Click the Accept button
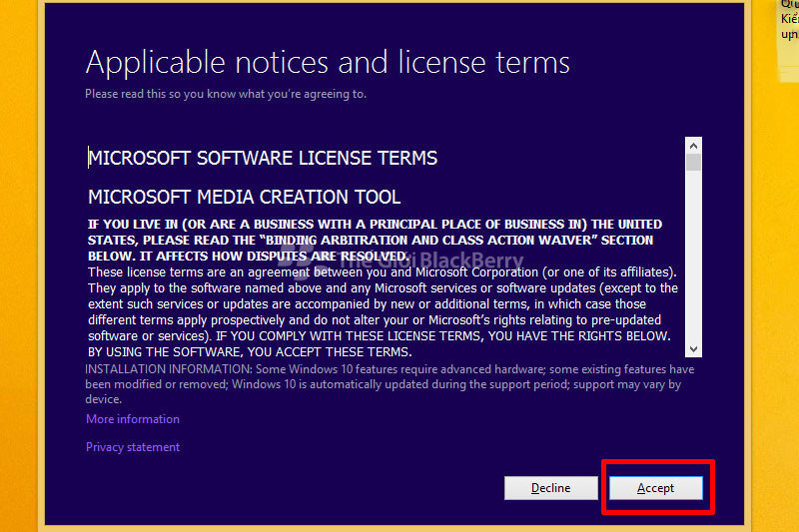The height and width of the screenshot is (532, 799). coord(656,488)
